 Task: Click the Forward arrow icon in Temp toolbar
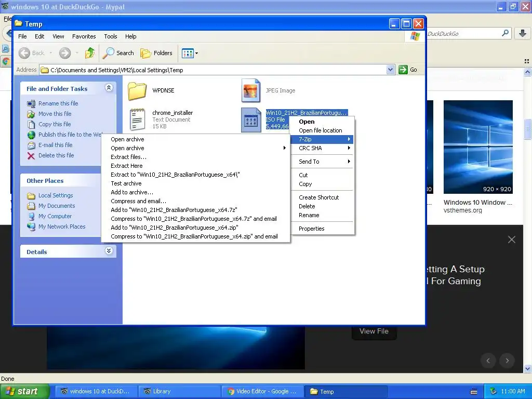click(65, 53)
